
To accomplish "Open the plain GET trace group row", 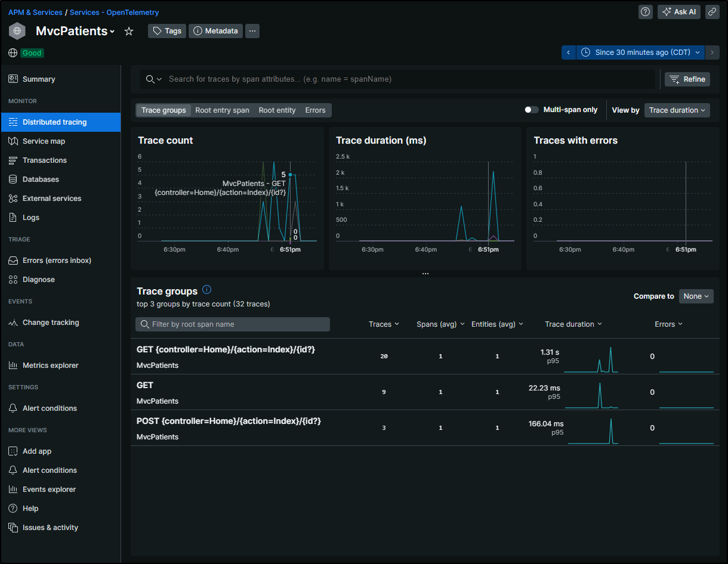I will [425, 392].
